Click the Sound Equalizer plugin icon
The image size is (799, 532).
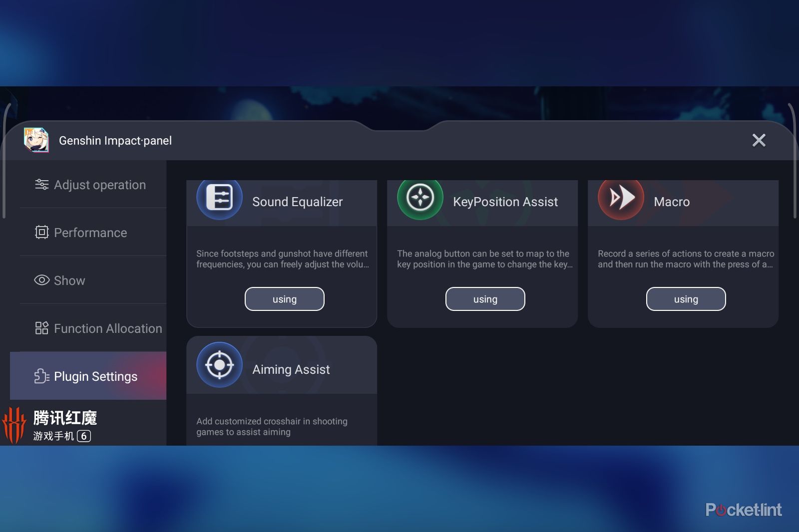[x=219, y=198]
